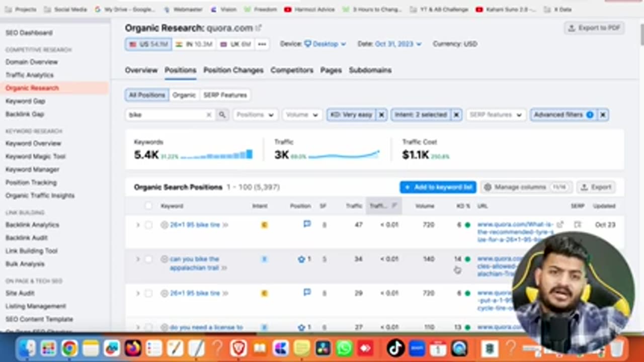
Task: Open Backlink Analytics in sidebar
Action: click(32, 225)
